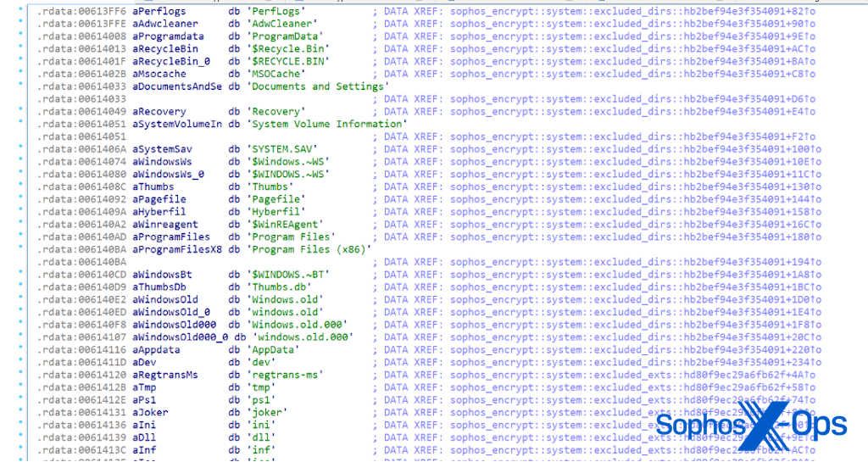This screenshot has width=868, height=462.
Task: Select the '$WINDOWS.~BT' string
Action: coord(287,275)
